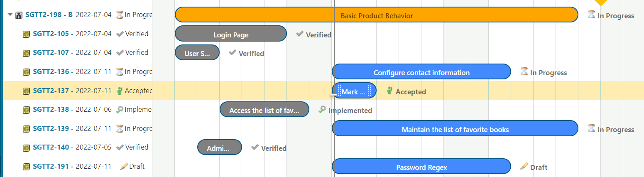Screen dimensions: 644x177
Task: Click the right grip handle of 'Mark ...' bar
Action: 370,91
